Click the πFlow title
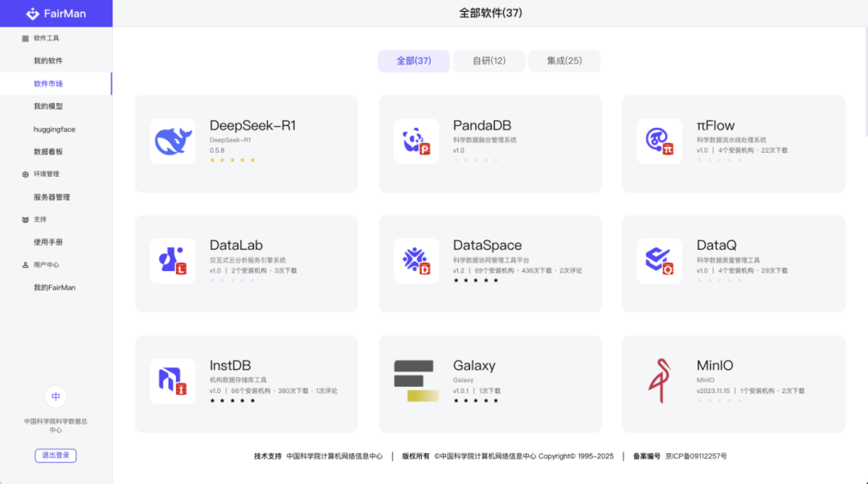The width and height of the screenshot is (868, 484). [715, 125]
